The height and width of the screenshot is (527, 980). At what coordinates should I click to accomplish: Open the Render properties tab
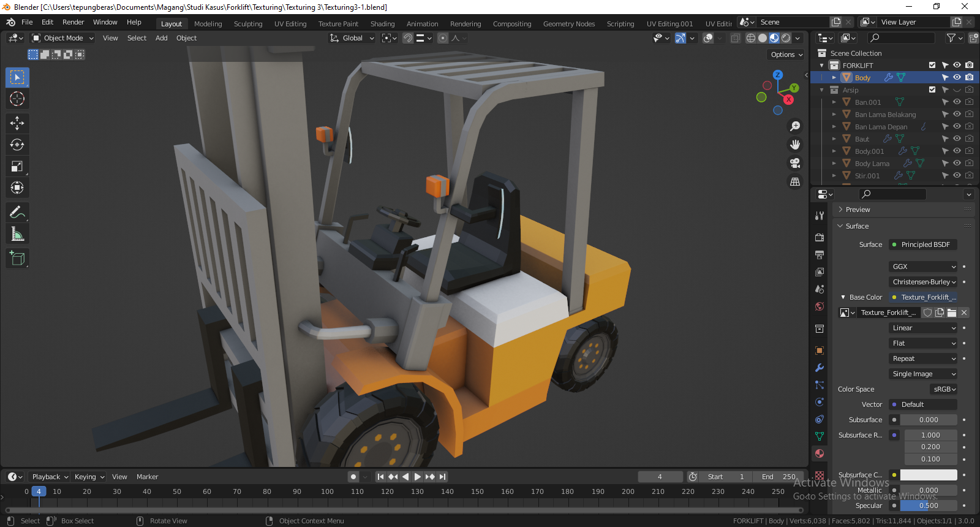click(x=820, y=237)
